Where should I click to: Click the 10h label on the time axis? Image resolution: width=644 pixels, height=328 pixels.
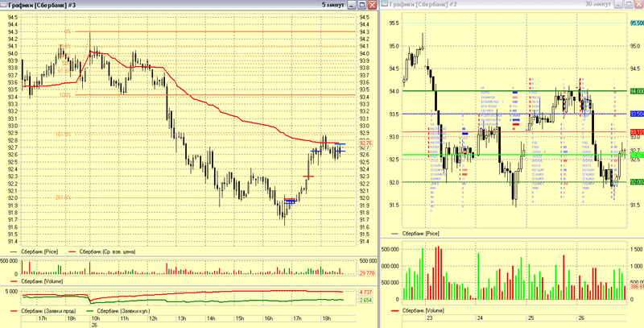(95, 318)
